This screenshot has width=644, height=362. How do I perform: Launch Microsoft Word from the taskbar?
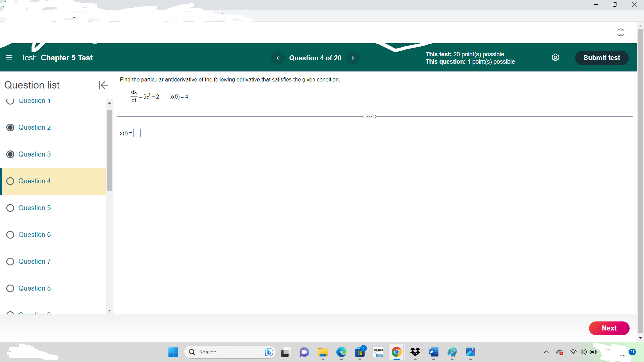tap(433, 352)
